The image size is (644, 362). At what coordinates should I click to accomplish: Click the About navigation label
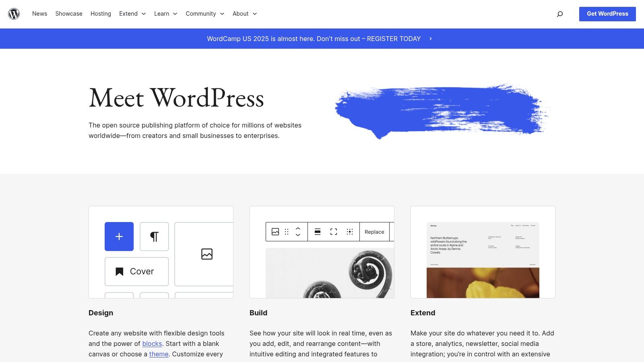241,14
